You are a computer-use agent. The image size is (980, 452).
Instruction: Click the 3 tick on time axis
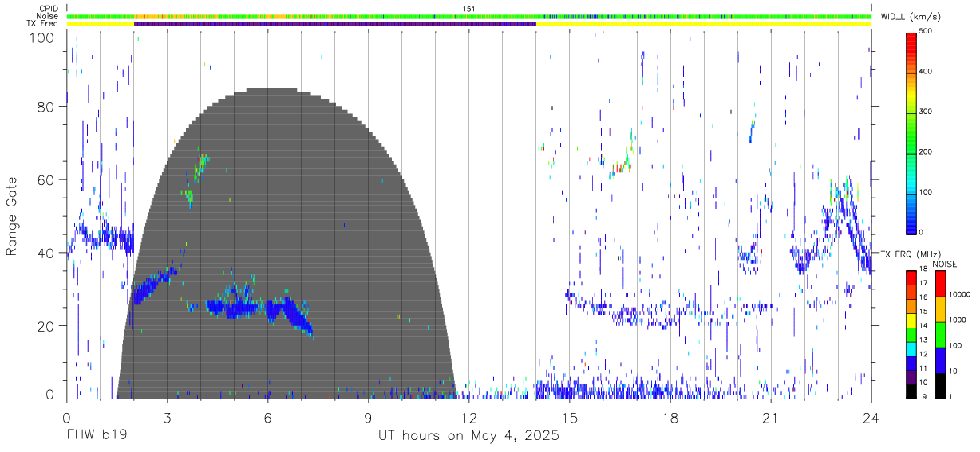tap(166, 417)
